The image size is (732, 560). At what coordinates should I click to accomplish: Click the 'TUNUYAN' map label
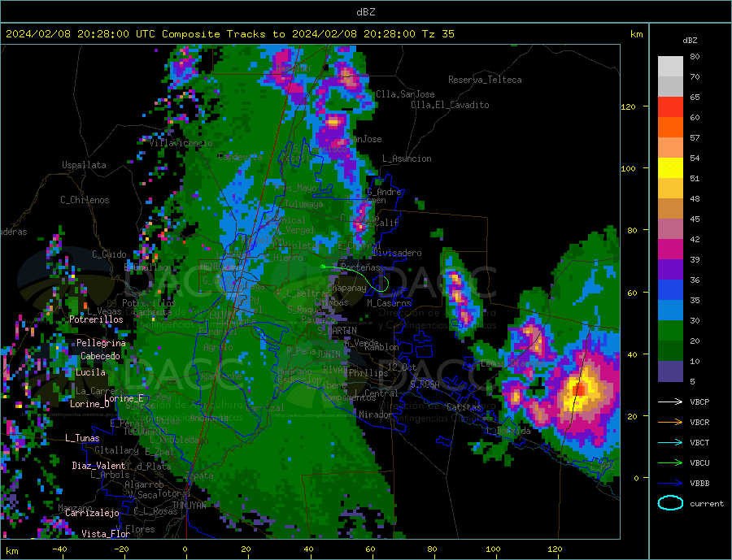pyautogui.click(x=190, y=505)
